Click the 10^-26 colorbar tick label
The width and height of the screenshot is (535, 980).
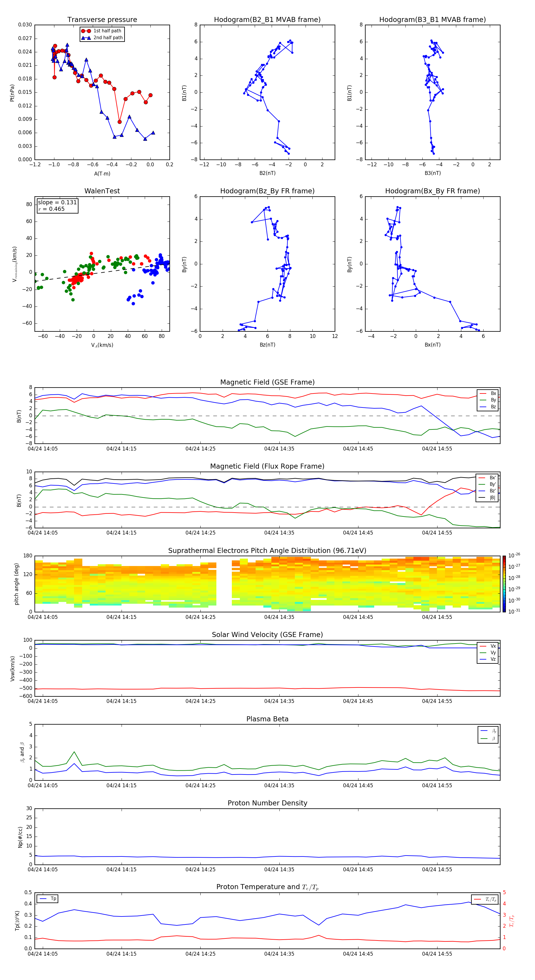pyautogui.click(x=514, y=555)
